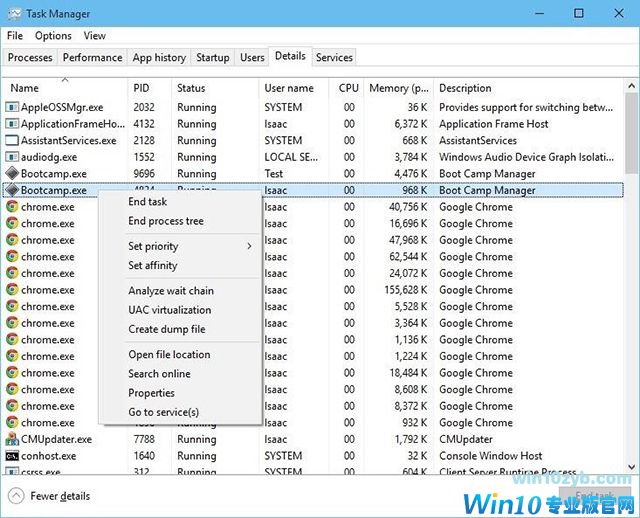Click the Bootcamp.exe icon with PID 9696
640x518 pixels.
[12, 174]
